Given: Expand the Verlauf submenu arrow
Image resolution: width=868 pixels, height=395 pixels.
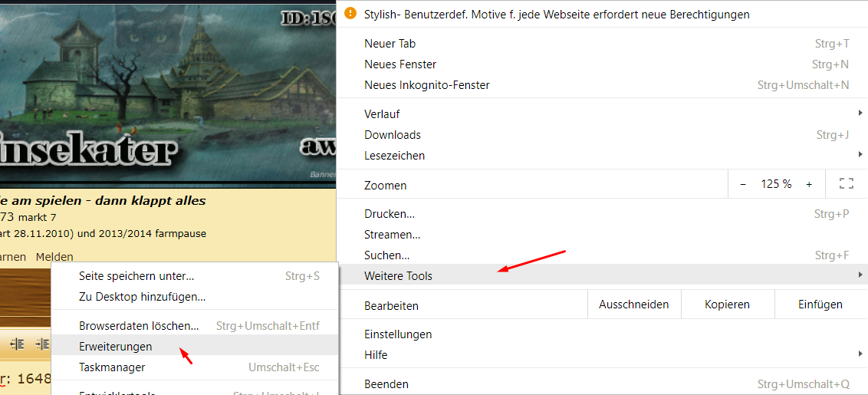Looking at the screenshot, I should click(860, 113).
